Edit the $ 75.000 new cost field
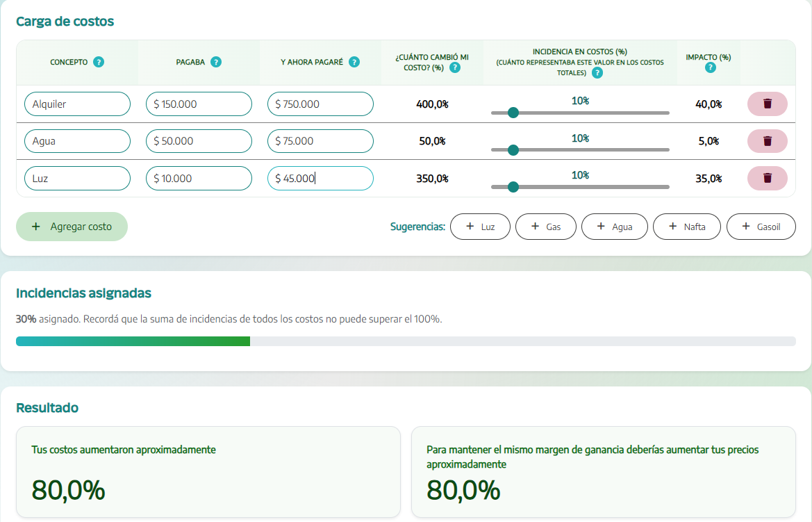The width and height of the screenshot is (812, 522). coord(320,141)
